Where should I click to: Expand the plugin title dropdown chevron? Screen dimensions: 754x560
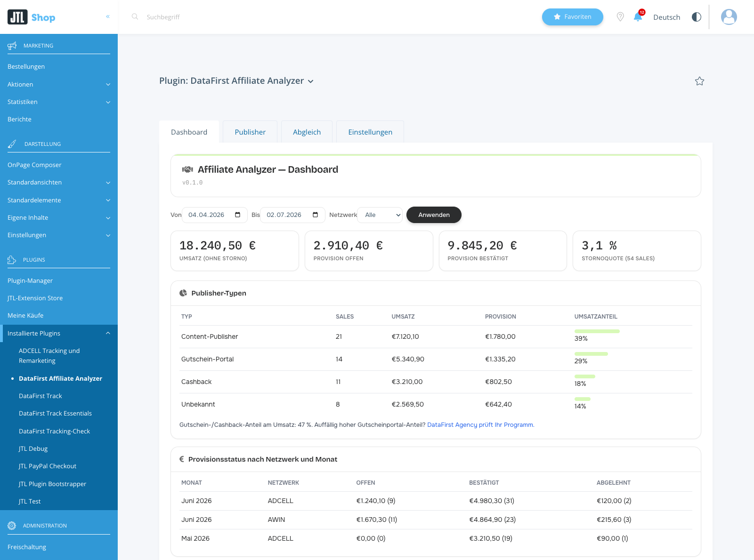[x=311, y=81]
